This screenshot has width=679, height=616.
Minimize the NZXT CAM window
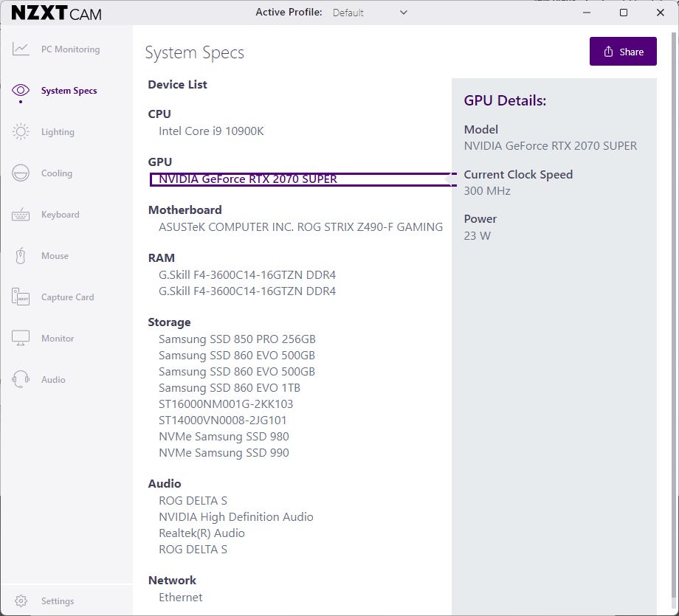coord(587,13)
